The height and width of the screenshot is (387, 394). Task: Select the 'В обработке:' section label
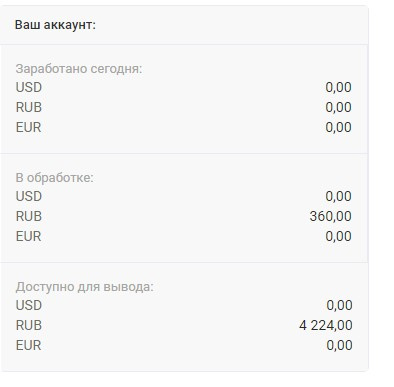55,178
